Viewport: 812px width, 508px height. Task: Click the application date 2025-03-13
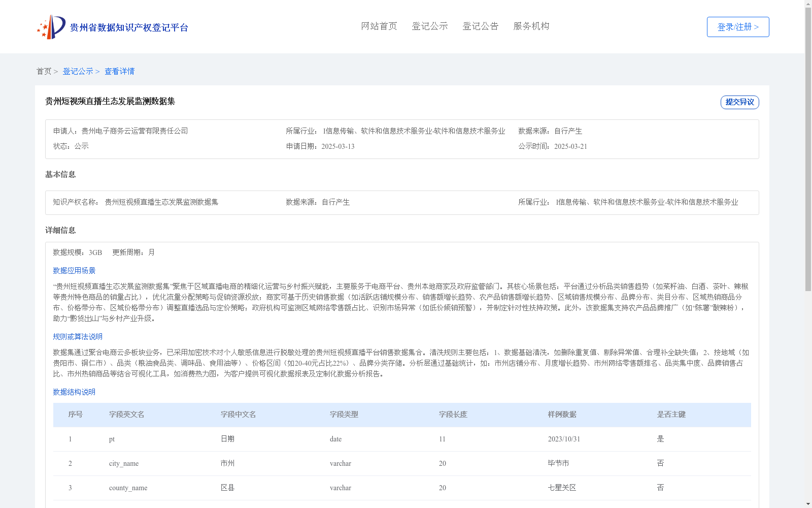click(338, 146)
